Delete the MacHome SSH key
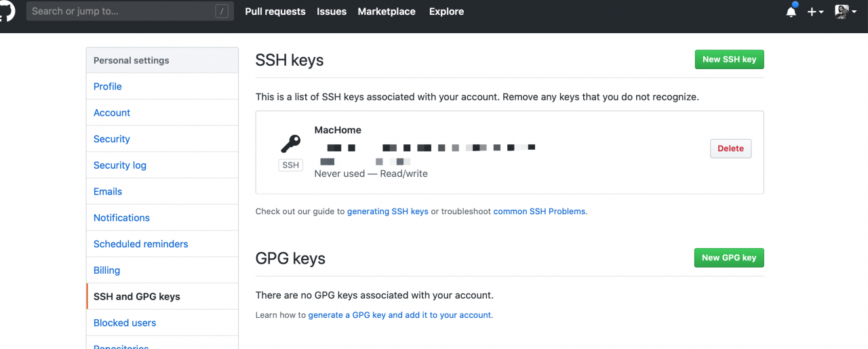The height and width of the screenshot is (349, 868). (x=730, y=148)
